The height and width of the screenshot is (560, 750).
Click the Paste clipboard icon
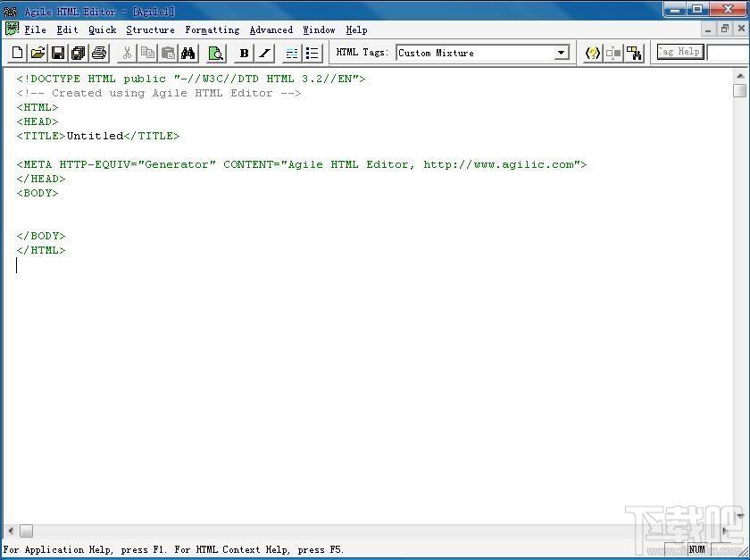[168, 53]
